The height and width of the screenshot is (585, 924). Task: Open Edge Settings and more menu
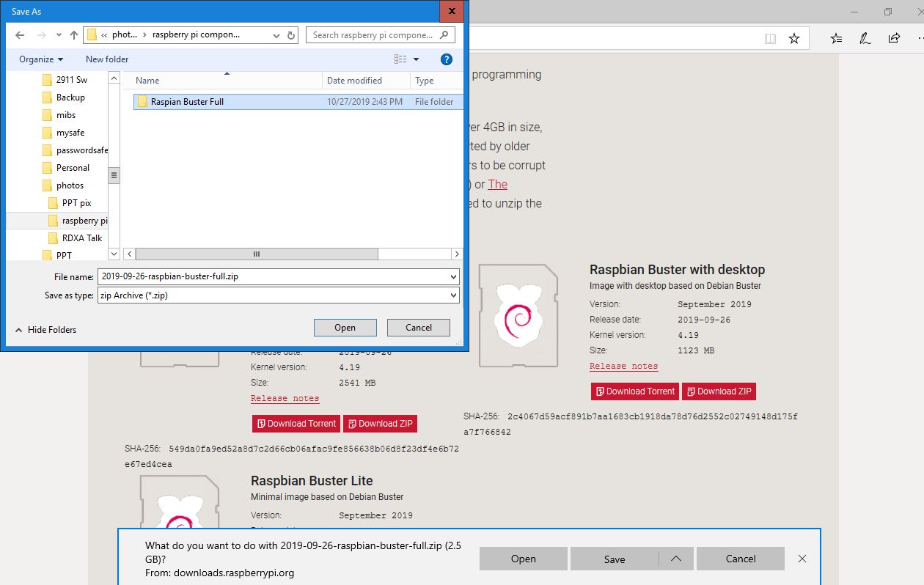(x=920, y=38)
